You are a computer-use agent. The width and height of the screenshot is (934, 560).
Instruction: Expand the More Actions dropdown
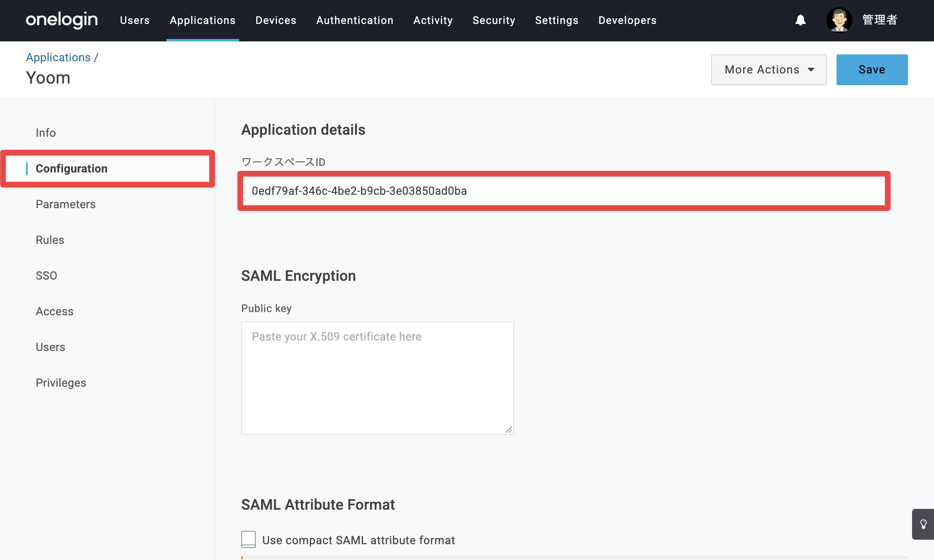[769, 70]
